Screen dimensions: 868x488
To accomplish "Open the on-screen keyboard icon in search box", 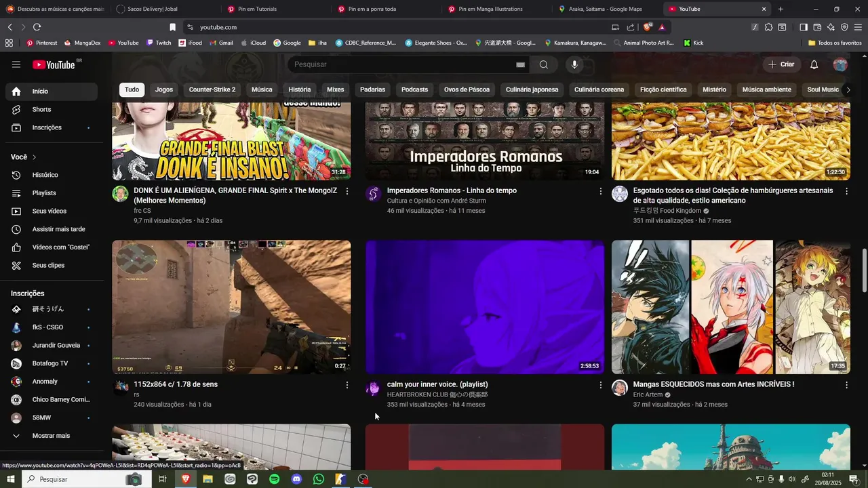I will (520, 64).
